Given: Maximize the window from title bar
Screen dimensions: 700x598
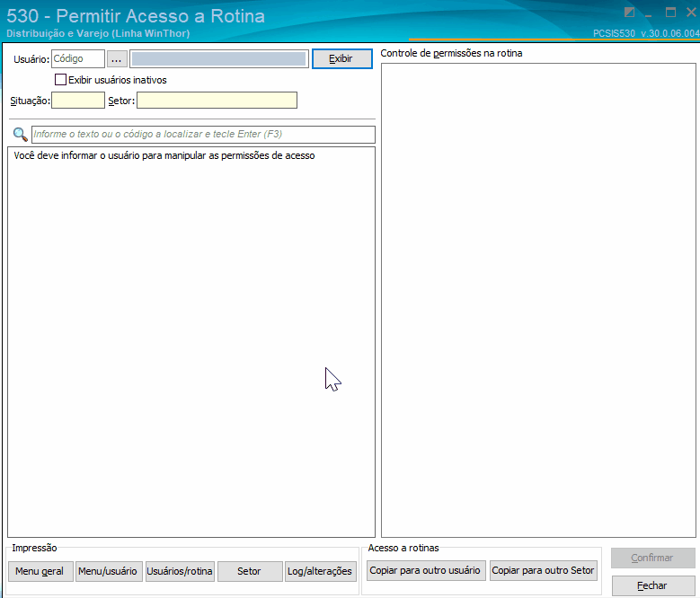Looking at the screenshot, I should click(x=670, y=13).
